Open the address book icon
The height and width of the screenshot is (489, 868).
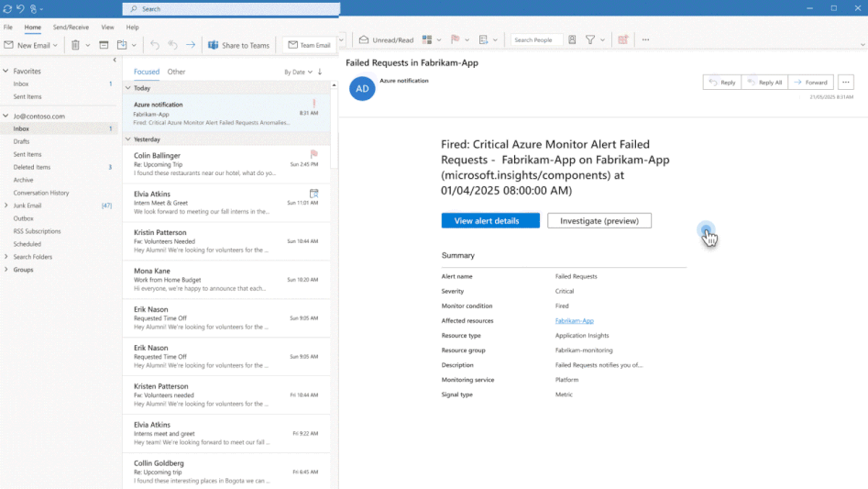[572, 40]
